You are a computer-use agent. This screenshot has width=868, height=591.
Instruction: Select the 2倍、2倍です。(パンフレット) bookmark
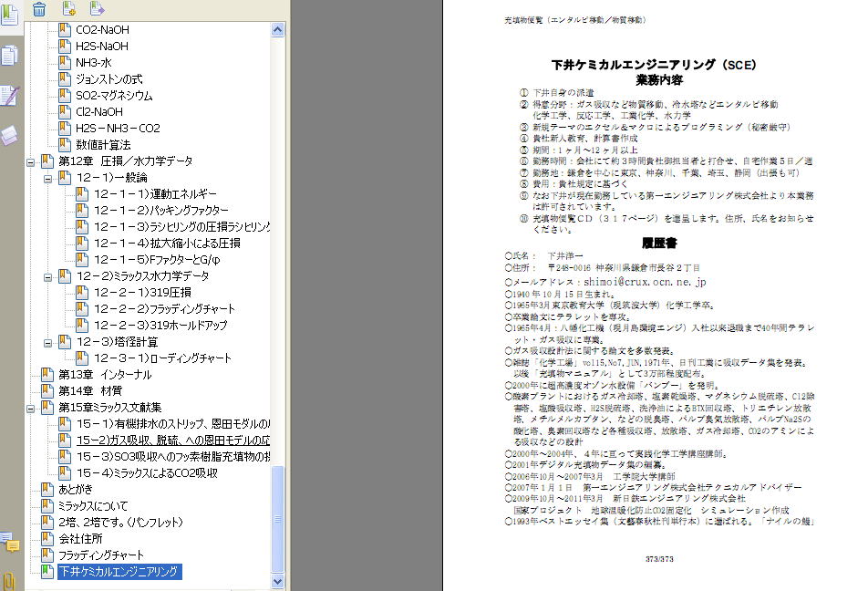click(120, 523)
